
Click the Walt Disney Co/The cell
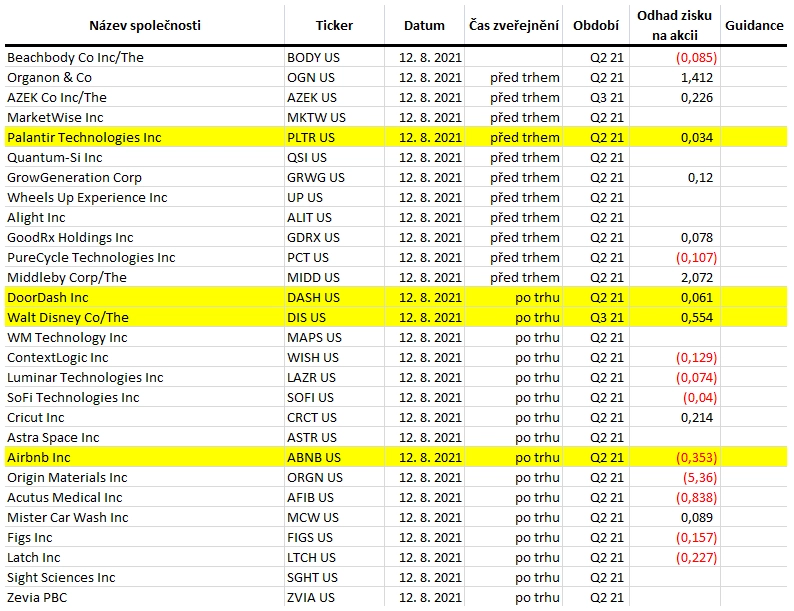[144, 317]
